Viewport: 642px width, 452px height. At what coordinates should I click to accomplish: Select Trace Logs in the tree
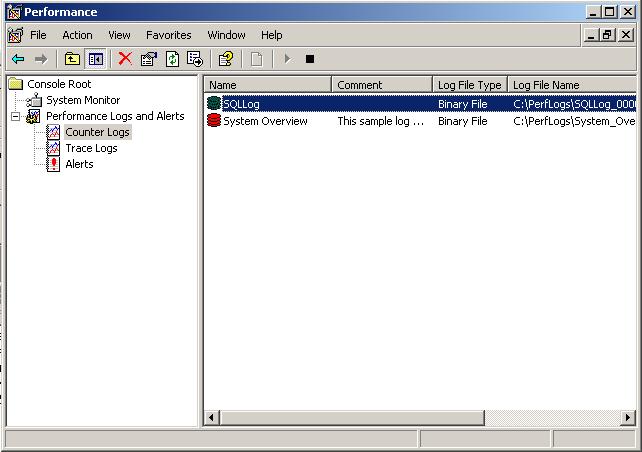pyautogui.click(x=91, y=148)
